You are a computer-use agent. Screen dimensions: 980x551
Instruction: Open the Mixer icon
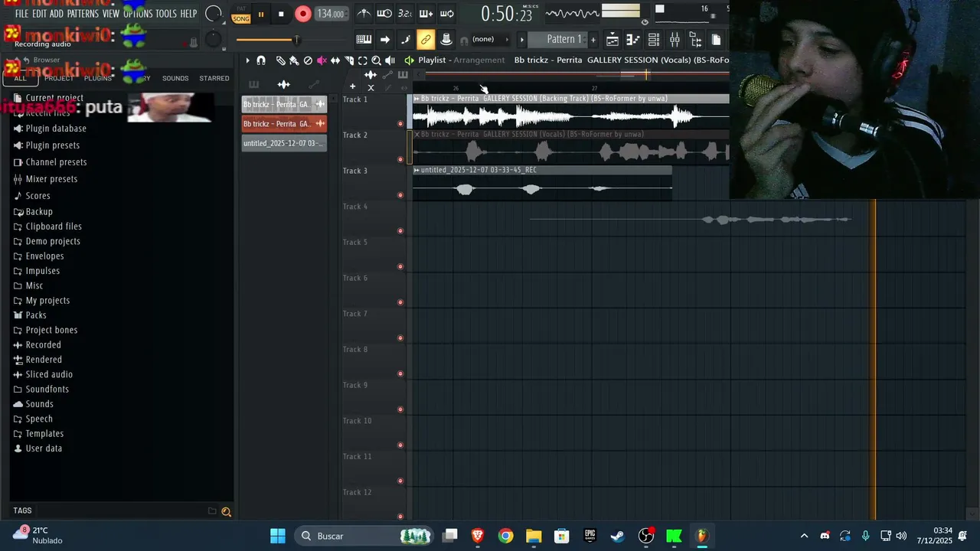tap(675, 40)
